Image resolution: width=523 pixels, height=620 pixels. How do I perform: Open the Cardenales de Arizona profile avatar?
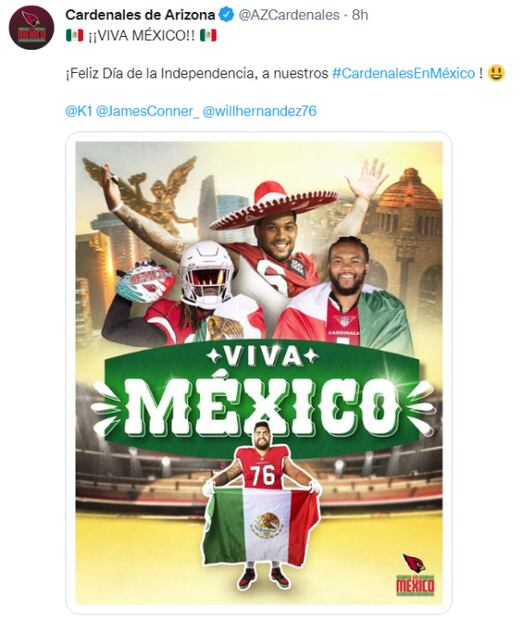point(32,27)
